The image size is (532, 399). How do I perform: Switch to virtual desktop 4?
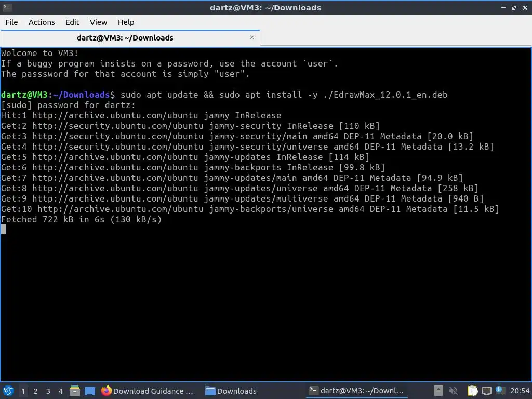(x=61, y=391)
